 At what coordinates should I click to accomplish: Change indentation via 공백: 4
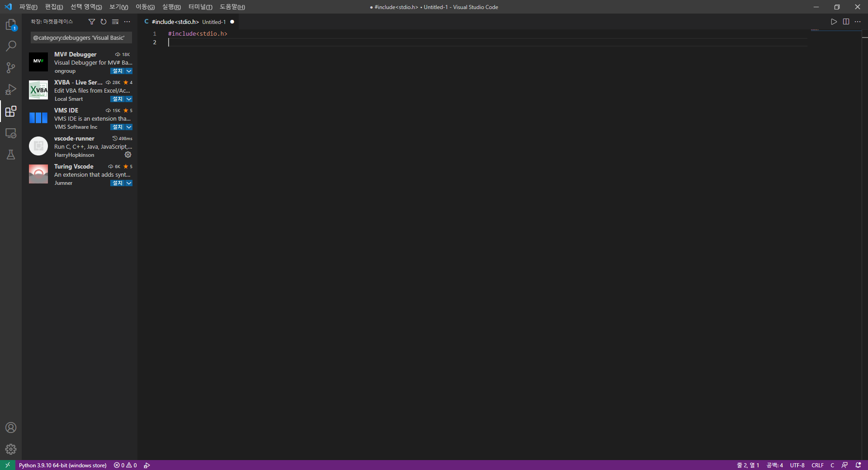click(774, 465)
